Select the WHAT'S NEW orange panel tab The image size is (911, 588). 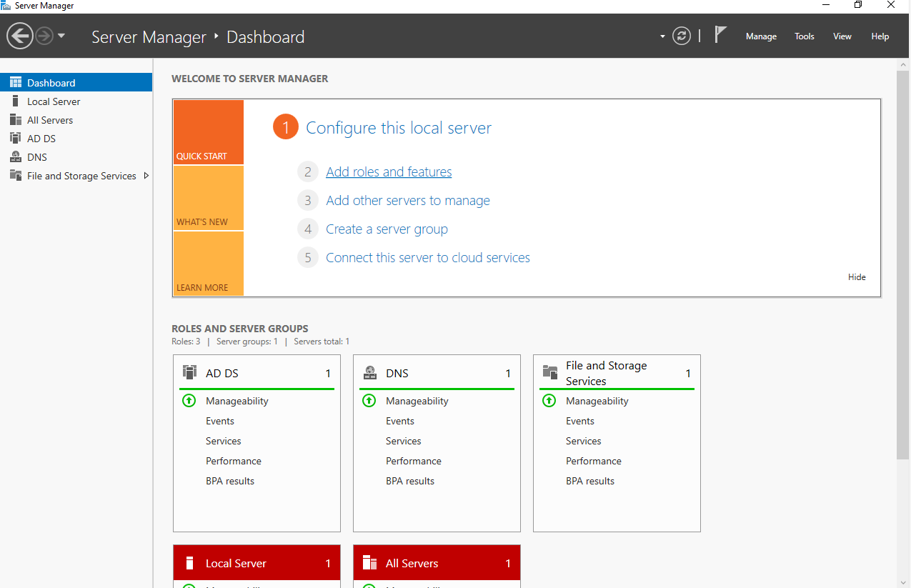[x=208, y=198]
